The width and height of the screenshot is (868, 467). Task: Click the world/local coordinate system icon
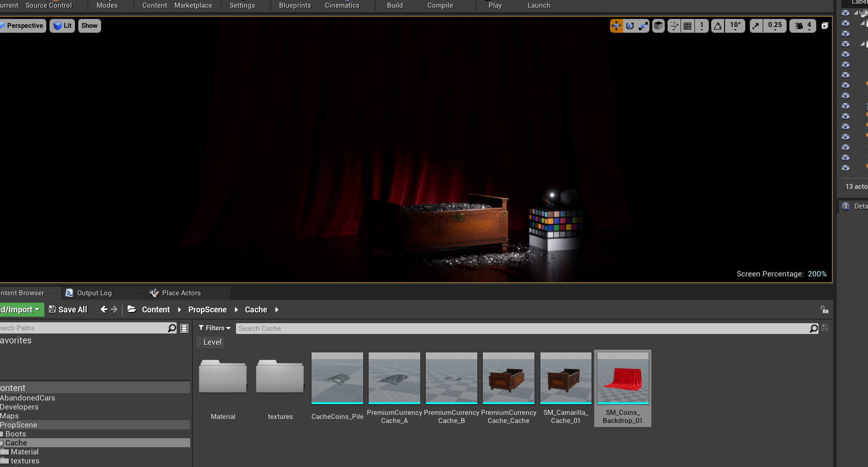[x=659, y=26]
